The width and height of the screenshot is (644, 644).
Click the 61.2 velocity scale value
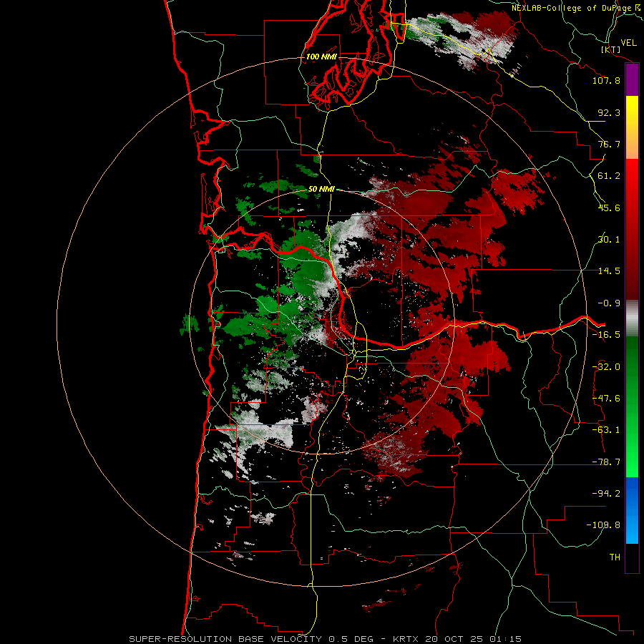click(x=609, y=176)
